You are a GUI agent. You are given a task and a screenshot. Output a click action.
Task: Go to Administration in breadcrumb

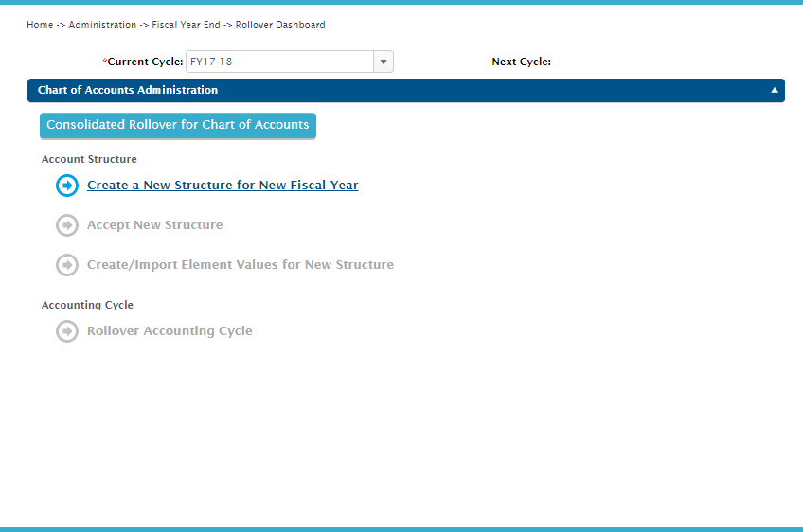tap(102, 25)
